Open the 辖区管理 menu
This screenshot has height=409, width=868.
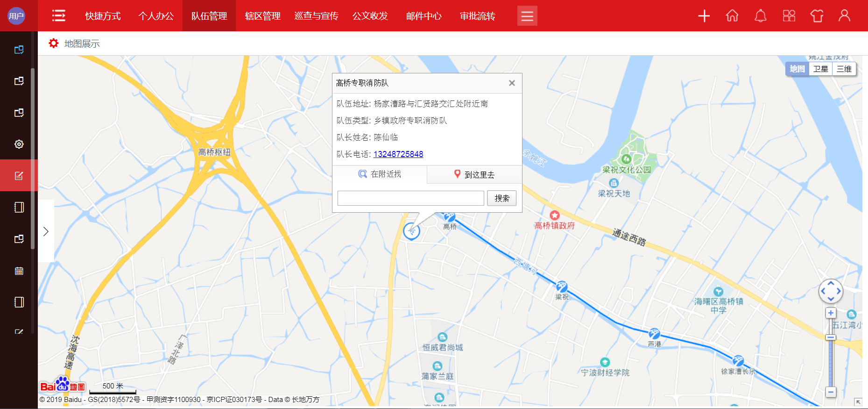(x=262, y=16)
